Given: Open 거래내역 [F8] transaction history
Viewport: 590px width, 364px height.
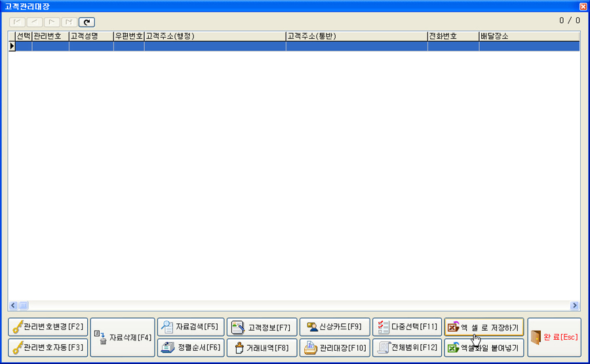Looking at the screenshot, I should [262, 348].
